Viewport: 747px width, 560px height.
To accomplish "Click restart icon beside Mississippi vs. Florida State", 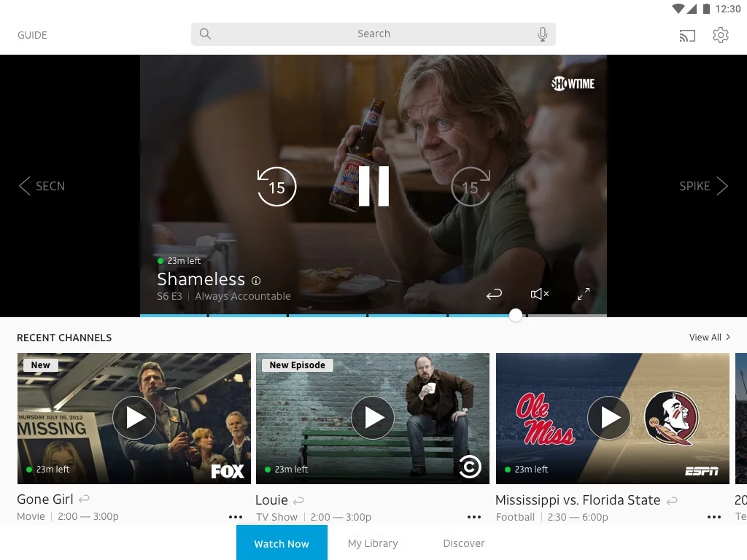I will (x=672, y=500).
